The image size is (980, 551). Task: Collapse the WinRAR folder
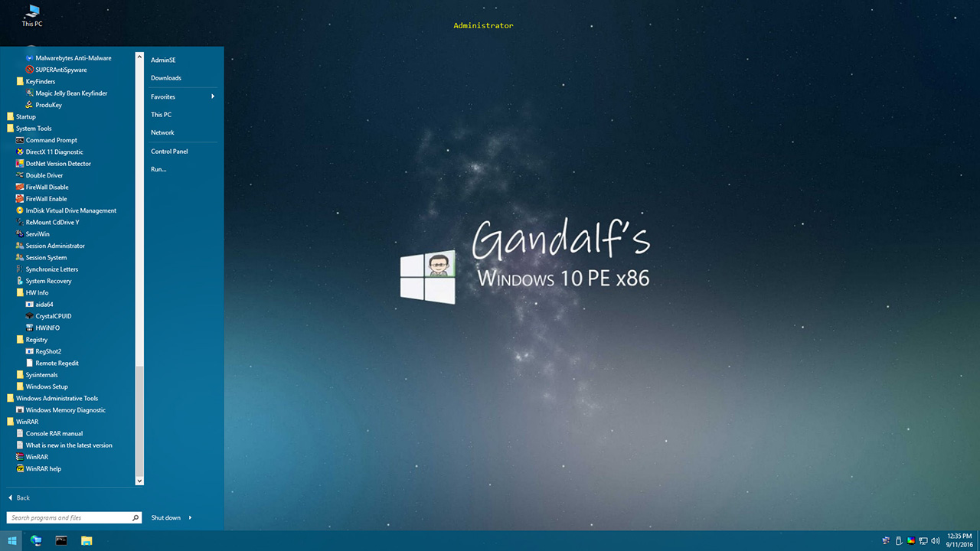(x=22, y=422)
